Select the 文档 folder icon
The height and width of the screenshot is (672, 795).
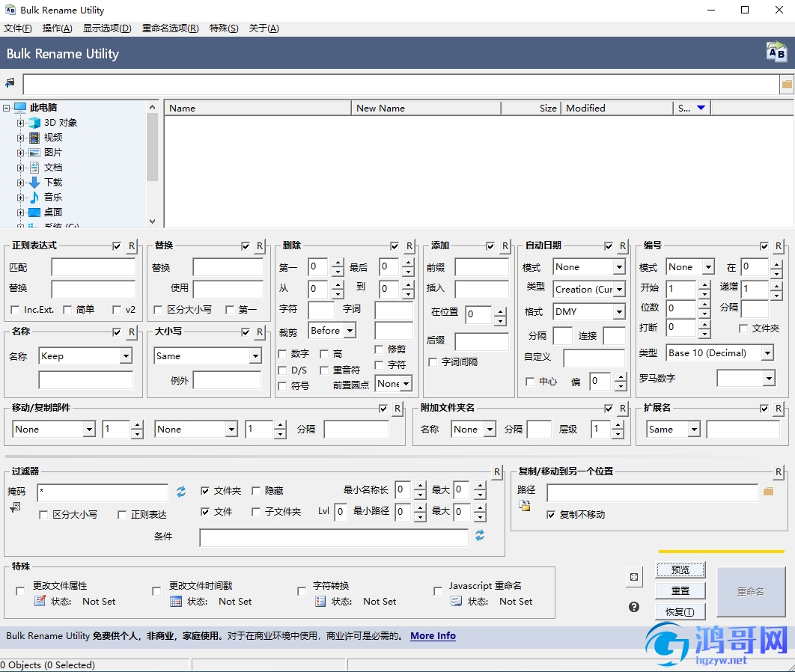pos(34,167)
